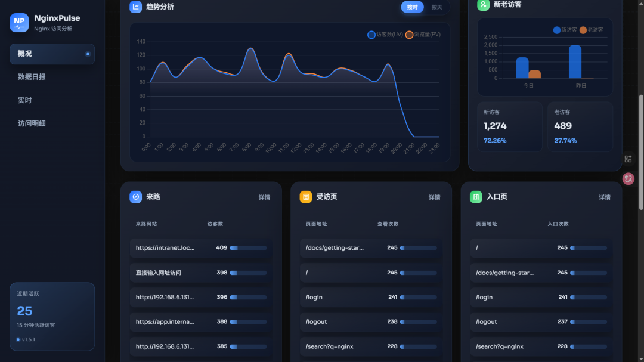Click the 27.74% returning visitor percentage
The width and height of the screenshot is (644, 362).
point(565,141)
